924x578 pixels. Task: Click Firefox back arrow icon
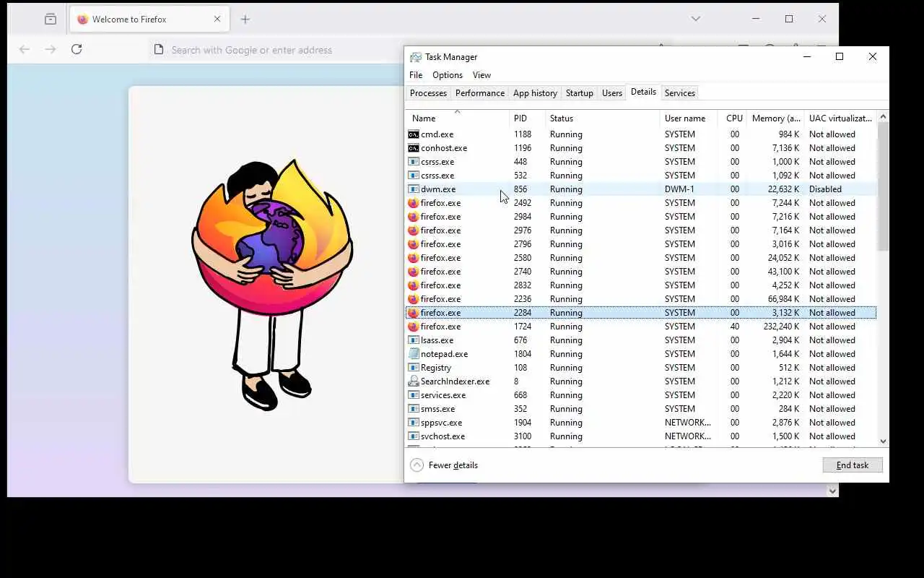pyautogui.click(x=25, y=49)
